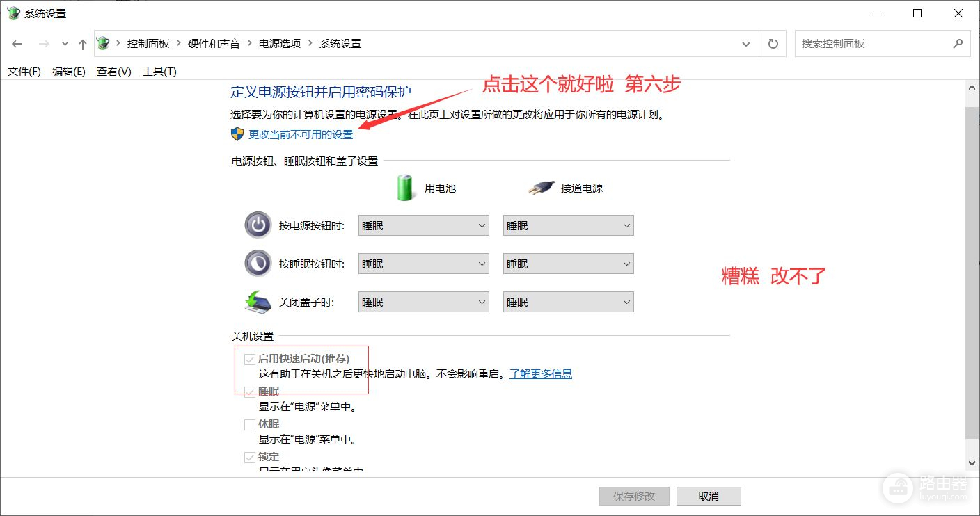This screenshot has width=980, height=516.
Task: Toggle 睡眠 checkbox under shutdown settings
Action: click(x=250, y=392)
